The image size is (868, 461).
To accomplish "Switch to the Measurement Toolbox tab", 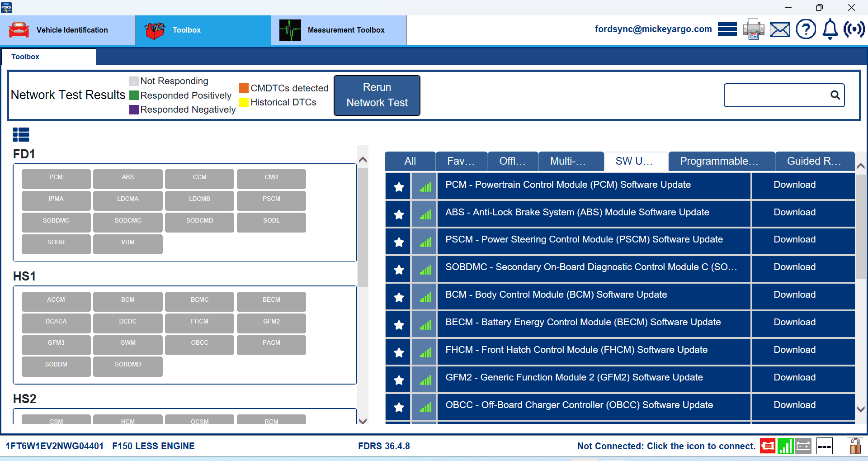I will [x=339, y=30].
